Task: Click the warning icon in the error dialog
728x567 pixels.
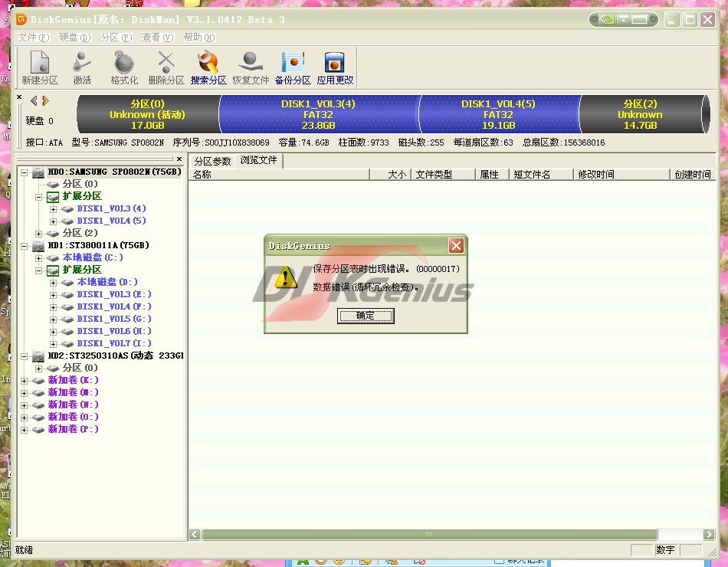Action: click(x=286, y=277)
